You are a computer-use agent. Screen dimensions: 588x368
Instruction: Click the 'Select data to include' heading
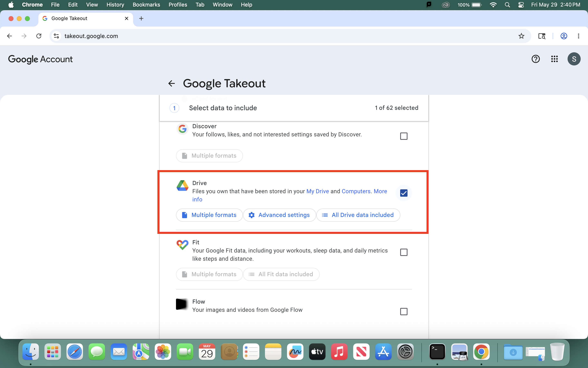(223, 108)
